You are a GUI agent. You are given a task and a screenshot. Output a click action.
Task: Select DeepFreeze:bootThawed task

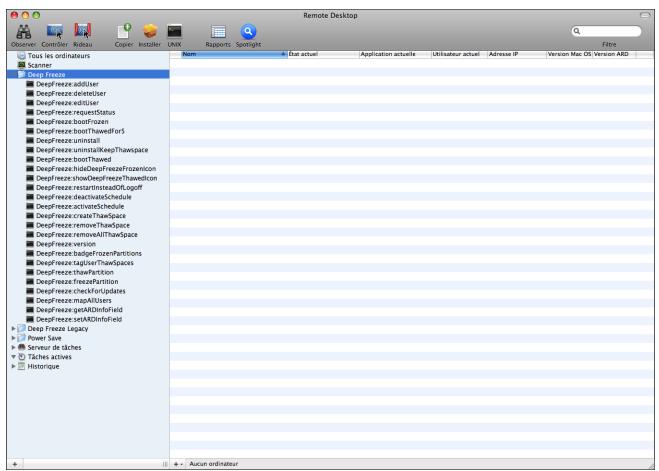[x=74, y=159]
